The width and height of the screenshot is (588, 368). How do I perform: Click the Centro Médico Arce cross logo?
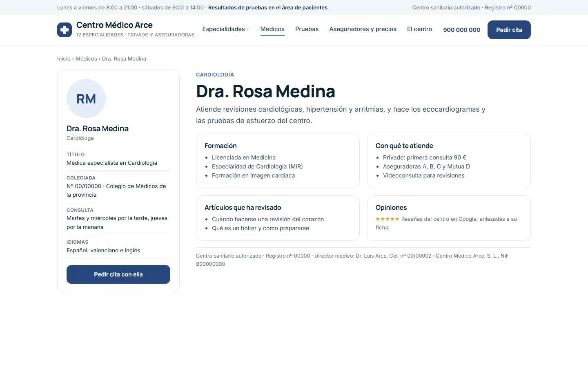[65, 30]
